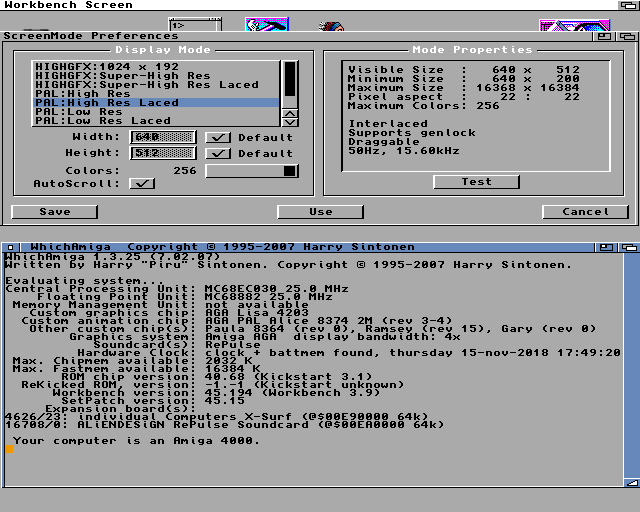The image size is (640, 512).
Task: Click the Workbench Screen title bar
Action: (300, 5)
